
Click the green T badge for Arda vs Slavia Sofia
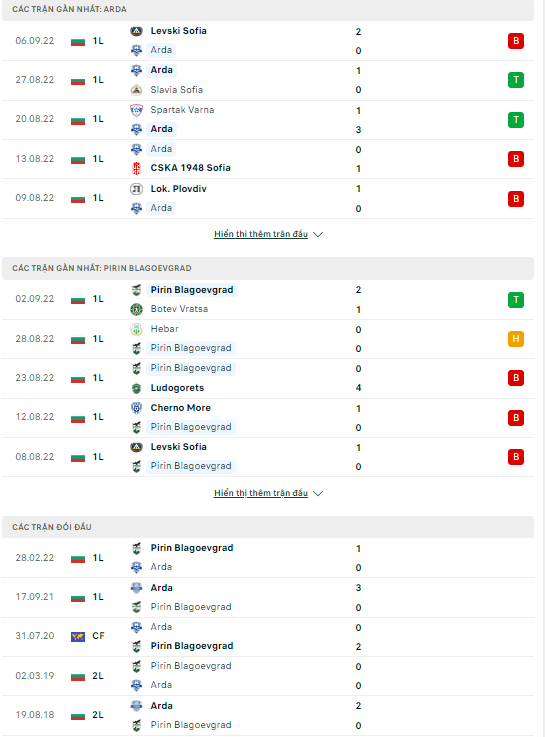(516, 80)
